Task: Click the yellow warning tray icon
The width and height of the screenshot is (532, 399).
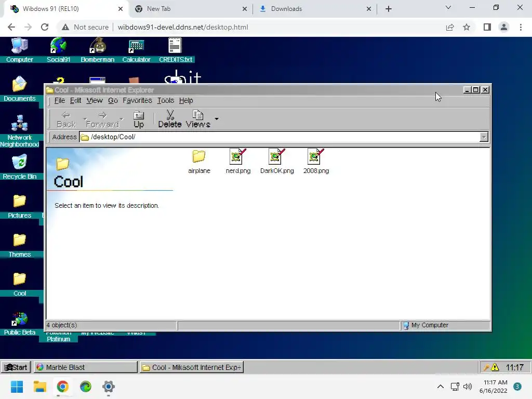Action: [x=495, y=367]
